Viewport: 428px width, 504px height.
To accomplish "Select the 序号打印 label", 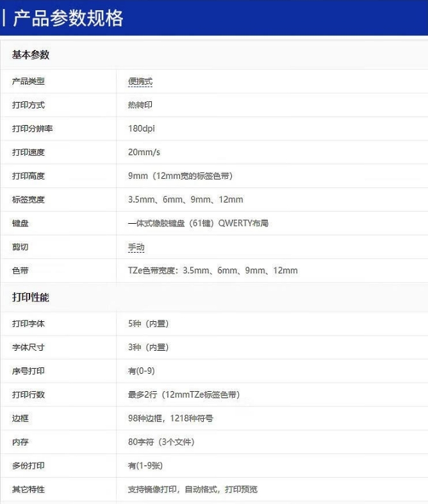I will click(28, 371).
